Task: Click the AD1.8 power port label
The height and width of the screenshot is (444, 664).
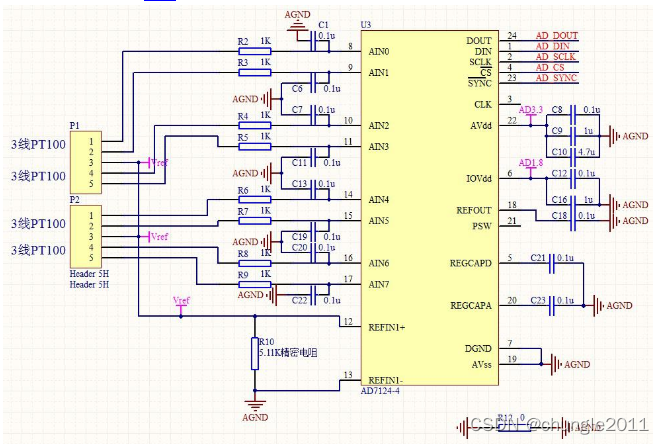Action: tap(531, 163)
